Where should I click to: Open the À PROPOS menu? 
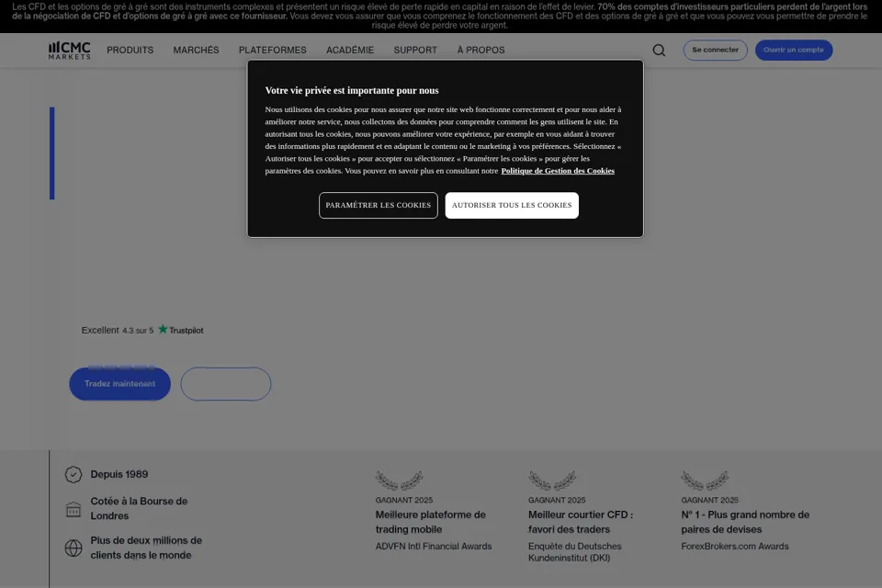pos(481,51)
